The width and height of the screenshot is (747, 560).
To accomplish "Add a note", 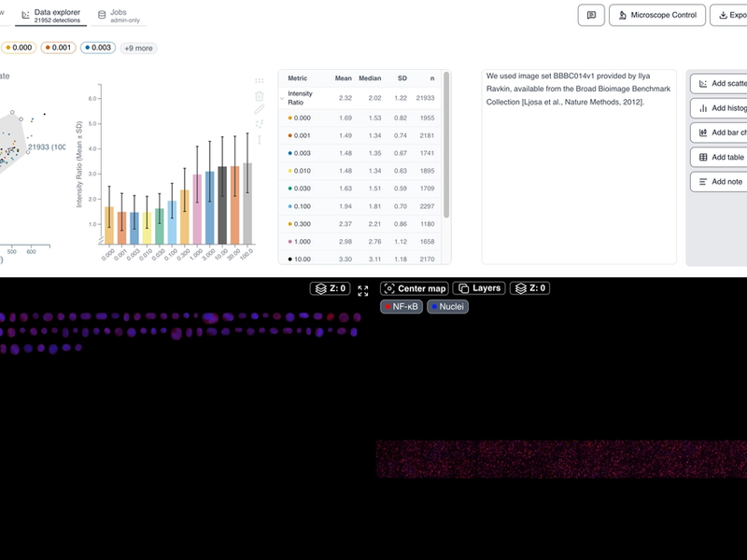I will coord(718,182).
